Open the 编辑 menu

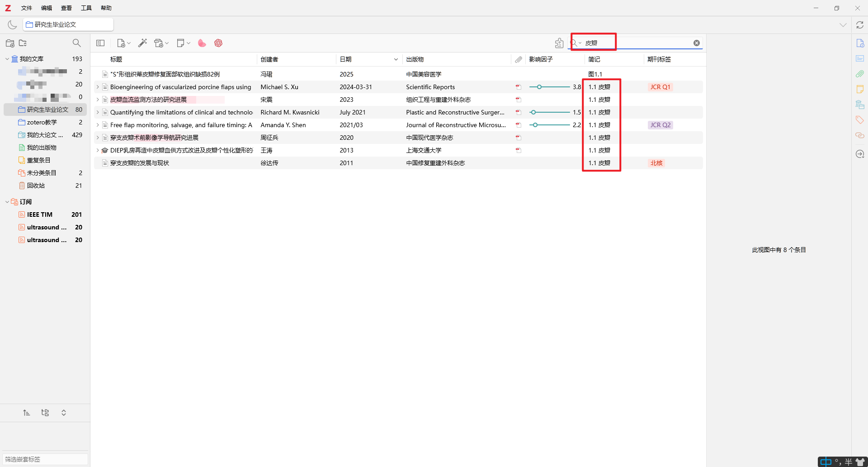[x=46, y=8]
